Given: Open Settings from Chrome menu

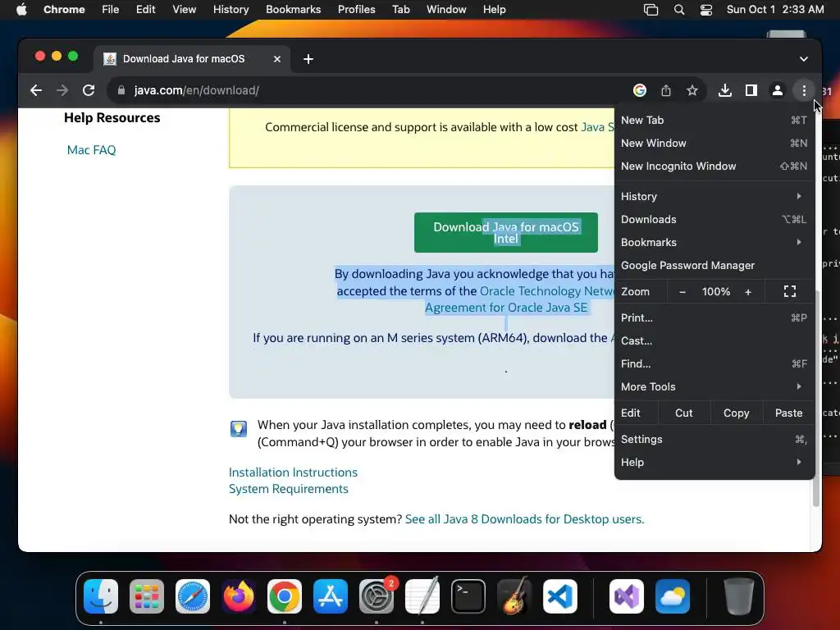Looking at the screenshot, I should tap(714, 440).
